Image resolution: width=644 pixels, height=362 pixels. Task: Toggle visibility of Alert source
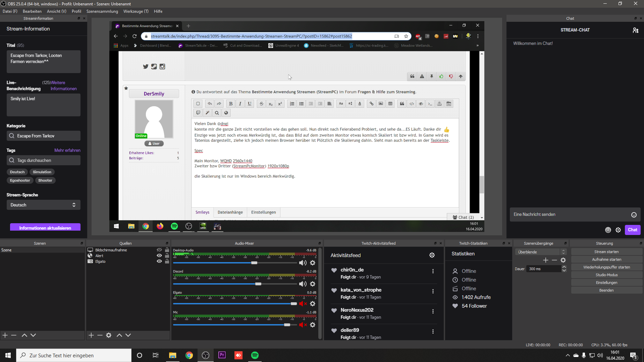click(x=159, y=256)
